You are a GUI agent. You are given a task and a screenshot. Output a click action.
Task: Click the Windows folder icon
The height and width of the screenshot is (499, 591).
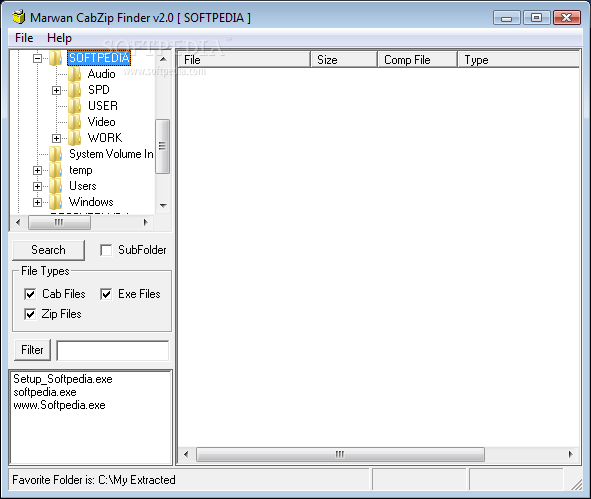point(56,202)
